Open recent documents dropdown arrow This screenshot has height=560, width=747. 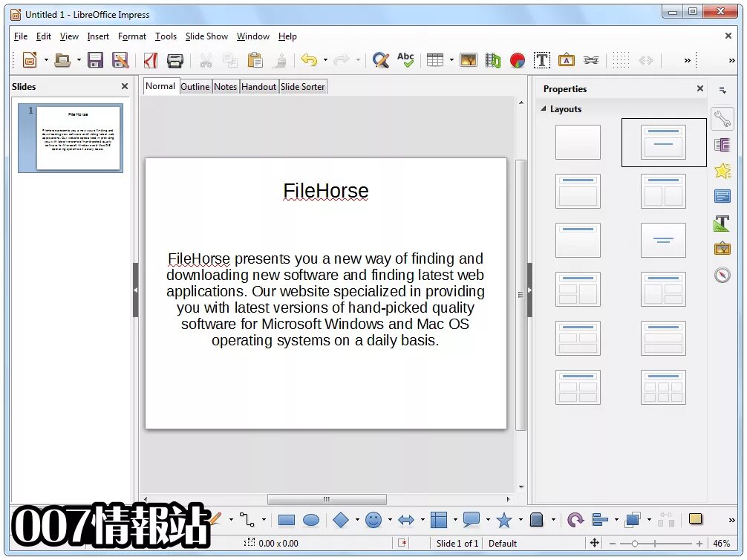click(x=79, y=60)
